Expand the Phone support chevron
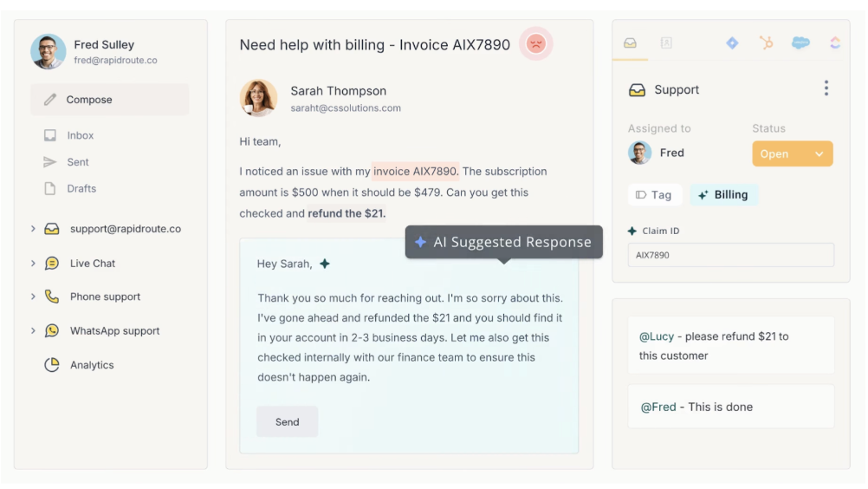Screen dimensions: 868x489 (33, 297)
